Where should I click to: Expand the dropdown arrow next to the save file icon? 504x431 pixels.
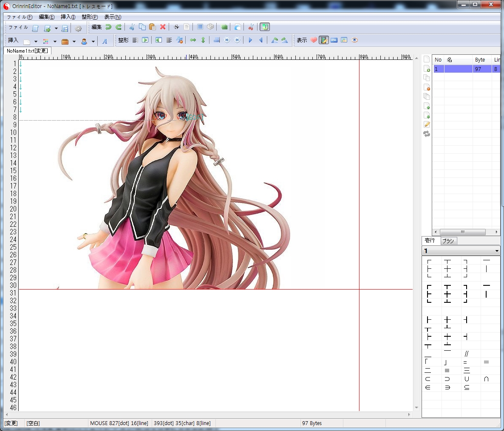[x=56, y=28]
